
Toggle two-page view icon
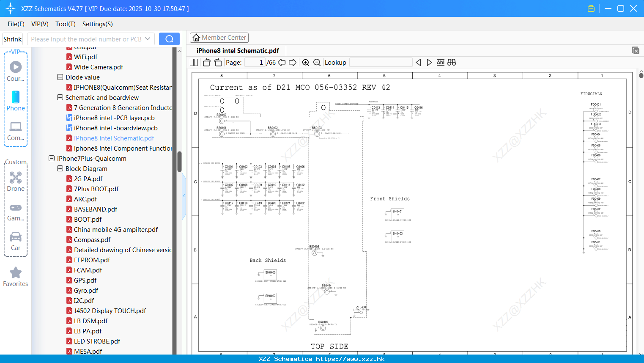(194, 62)
